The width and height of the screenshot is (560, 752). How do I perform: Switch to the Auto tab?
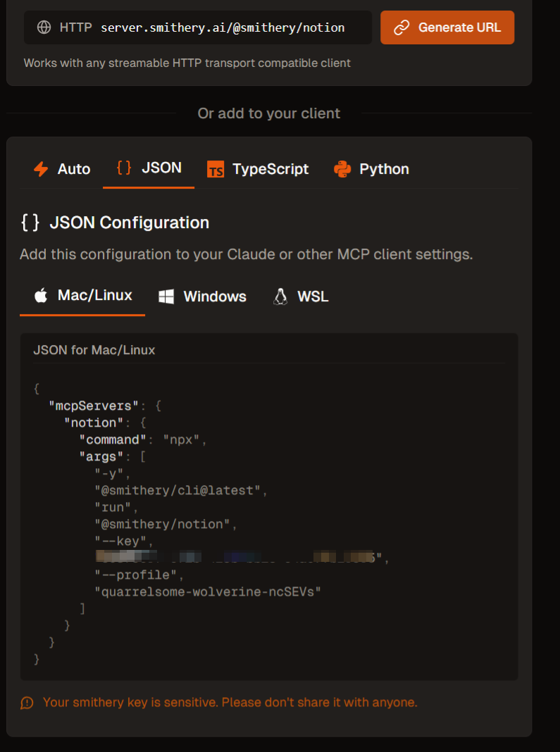click(61, 169)
